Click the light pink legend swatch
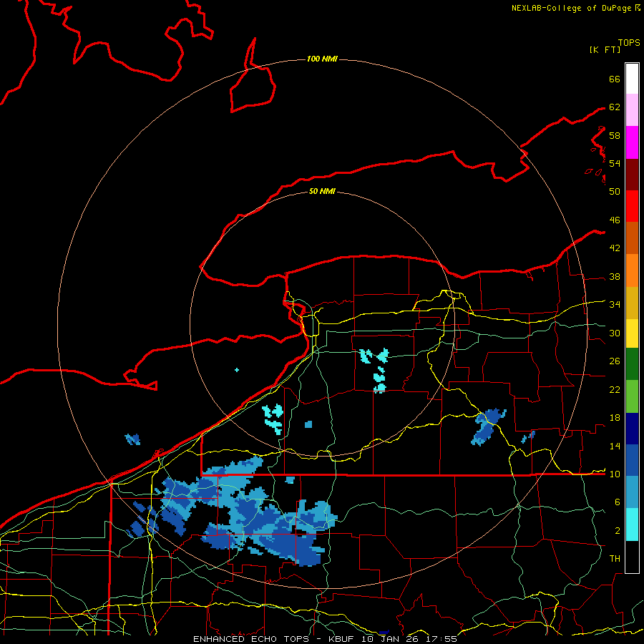The height and width of the screenshot is (644, 644). pyautogui.click(x=632, y=110)
